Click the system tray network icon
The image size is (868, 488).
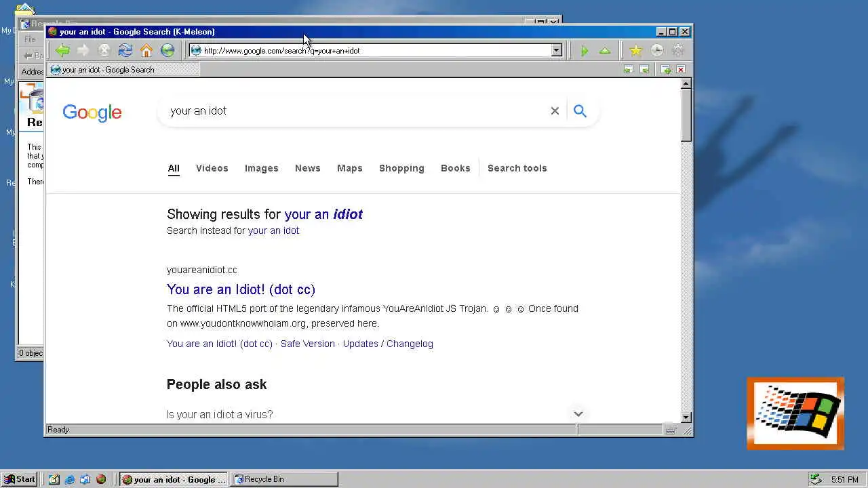click(x=816, y=479)
